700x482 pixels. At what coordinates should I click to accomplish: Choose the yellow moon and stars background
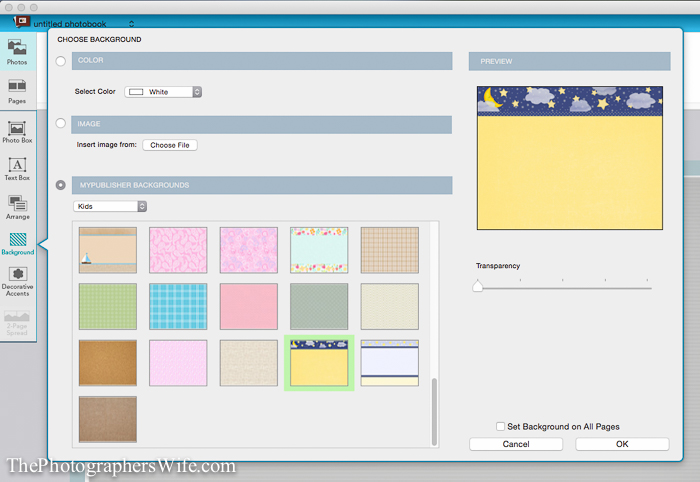pos(319,363)
